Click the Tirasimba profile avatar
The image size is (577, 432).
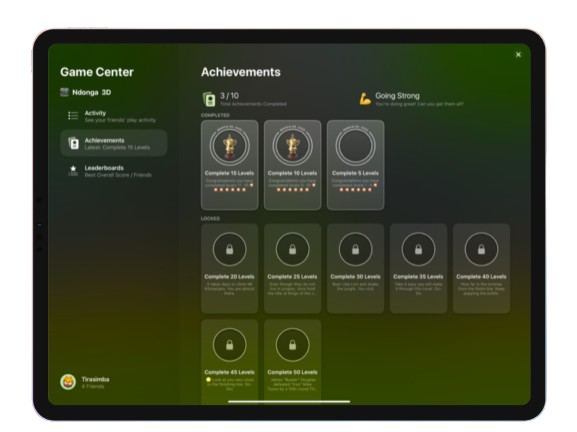coord(68,382)
